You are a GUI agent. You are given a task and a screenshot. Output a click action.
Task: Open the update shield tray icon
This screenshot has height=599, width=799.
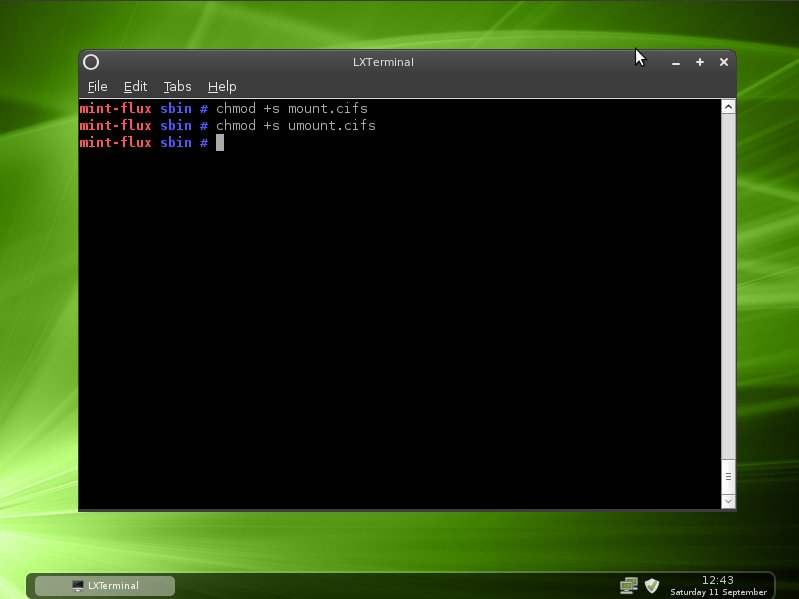coord(652,585)
